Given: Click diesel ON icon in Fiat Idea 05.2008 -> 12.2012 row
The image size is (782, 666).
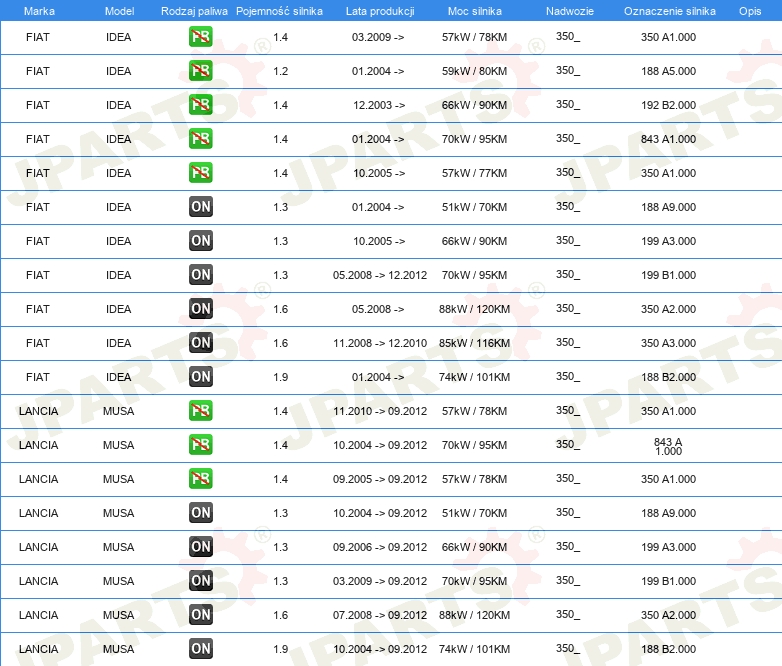Looking at the screenshot, I should coord(200,274).
